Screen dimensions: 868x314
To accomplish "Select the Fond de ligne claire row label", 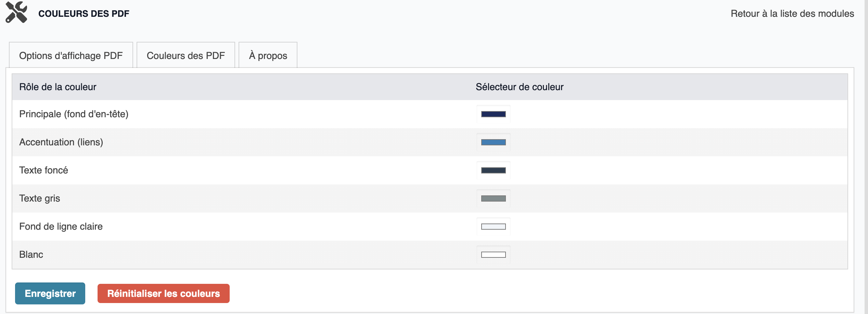I will tap(61, 227).
